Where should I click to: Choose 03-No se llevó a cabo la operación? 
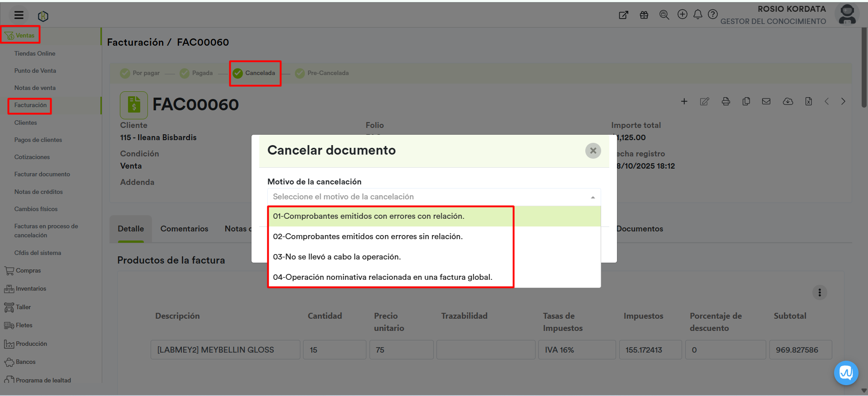tap(337, 257)
